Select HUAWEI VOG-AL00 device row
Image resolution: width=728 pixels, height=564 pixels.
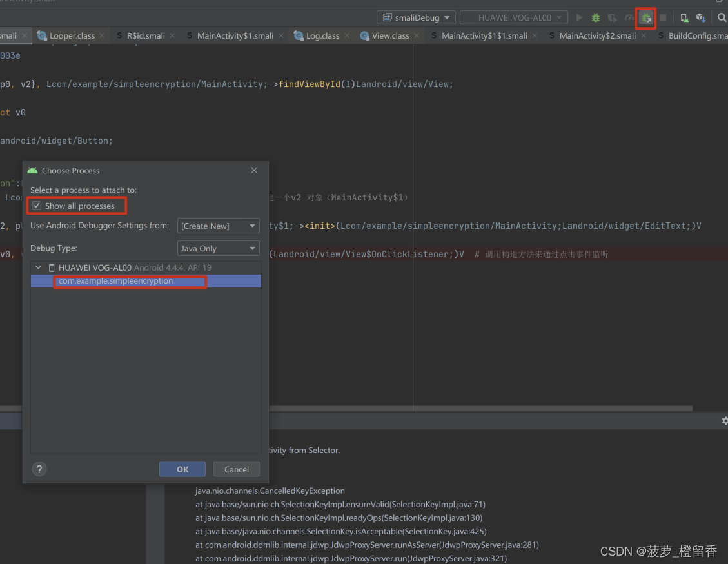146,268
